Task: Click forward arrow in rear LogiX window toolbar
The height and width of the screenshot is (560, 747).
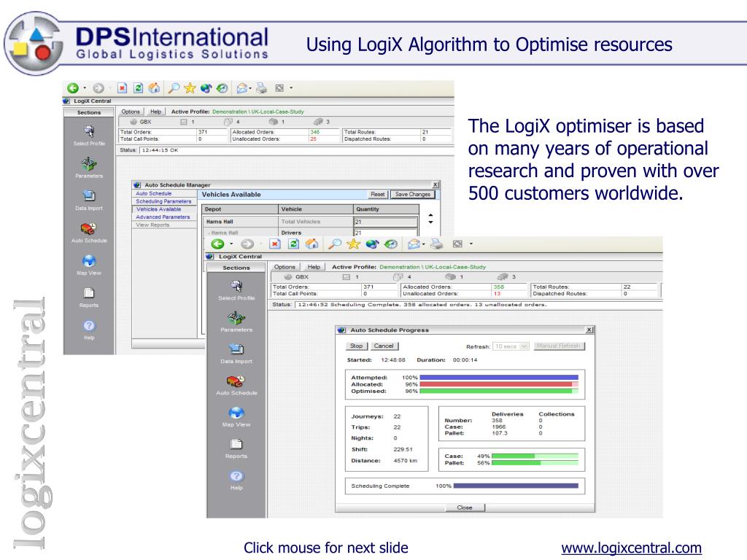Action: click(98, 88)
